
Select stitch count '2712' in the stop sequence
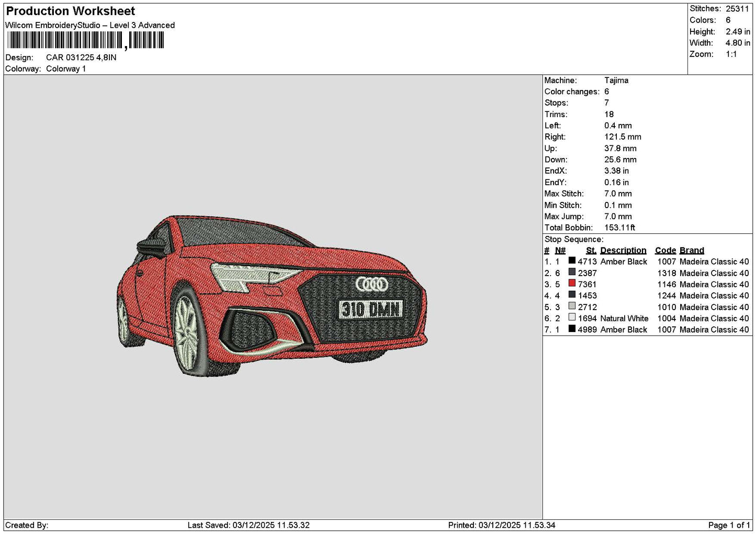(587, 307)
